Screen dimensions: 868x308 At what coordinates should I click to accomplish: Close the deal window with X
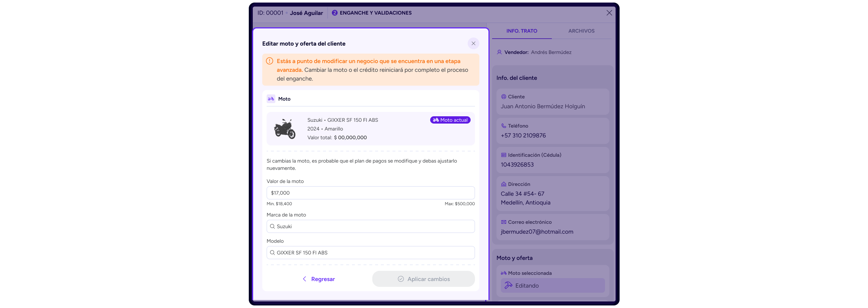click(x=609, y=13)
